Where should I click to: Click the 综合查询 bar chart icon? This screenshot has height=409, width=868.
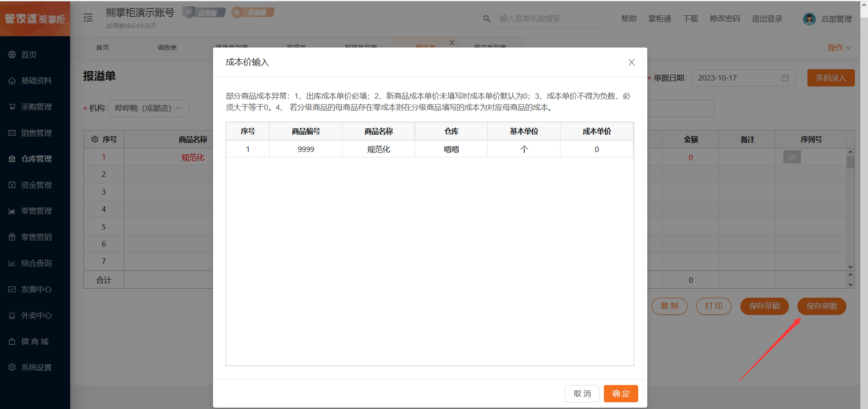pos(12,263)
